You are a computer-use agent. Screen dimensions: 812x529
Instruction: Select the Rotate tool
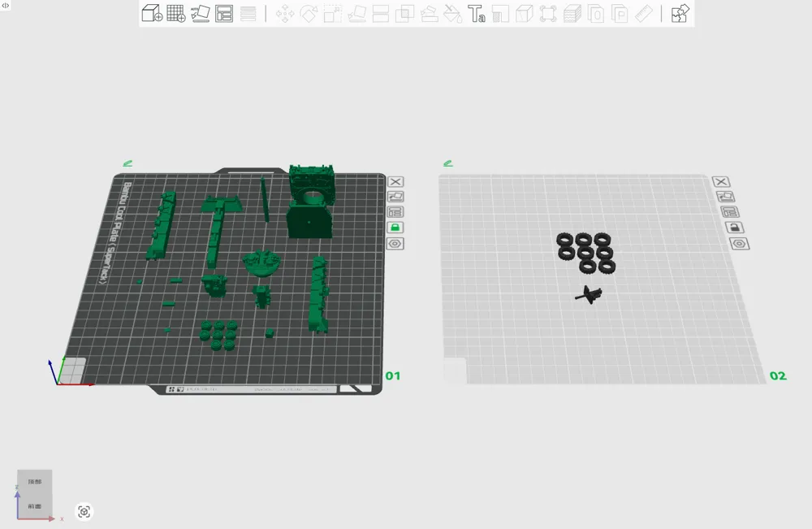coord(308,13)
